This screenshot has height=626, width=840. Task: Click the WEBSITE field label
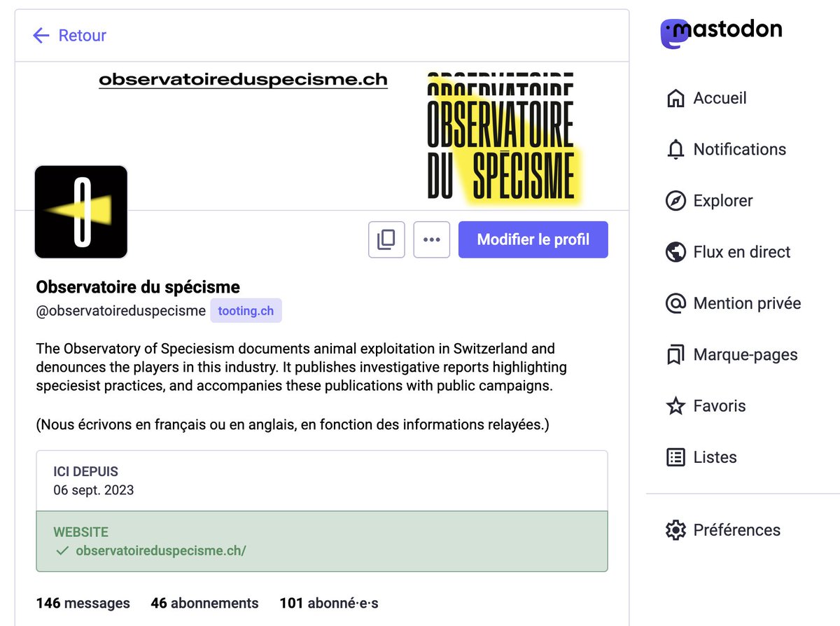click(81, 533)
